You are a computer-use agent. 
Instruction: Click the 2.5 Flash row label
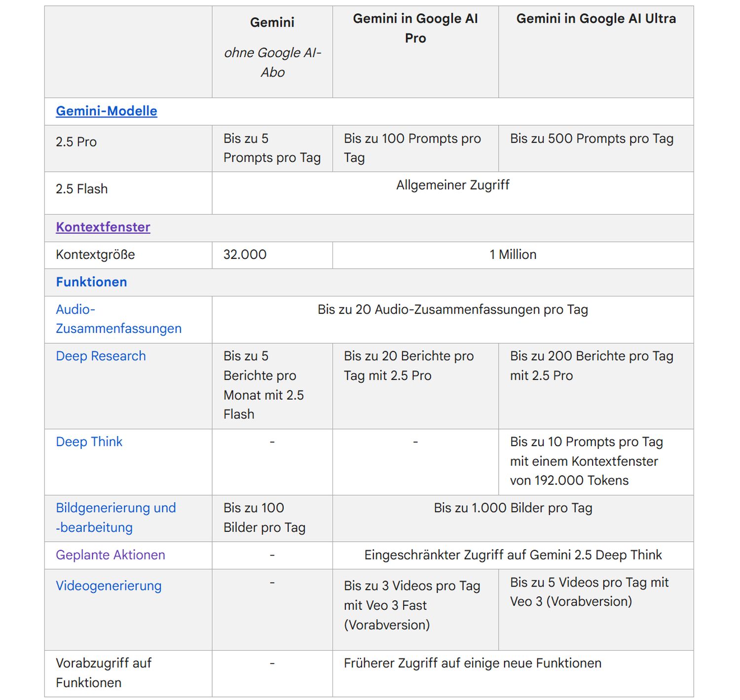click(81, 189)
